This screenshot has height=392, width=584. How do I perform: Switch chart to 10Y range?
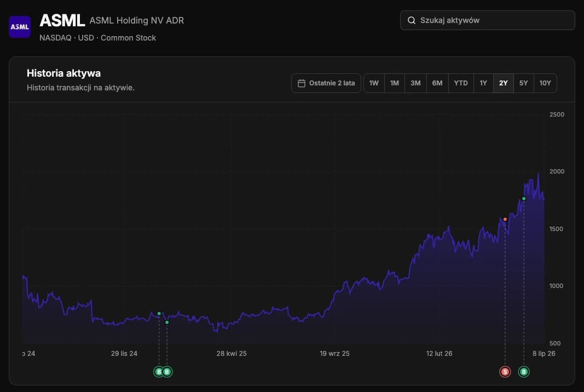pos(545,83)
